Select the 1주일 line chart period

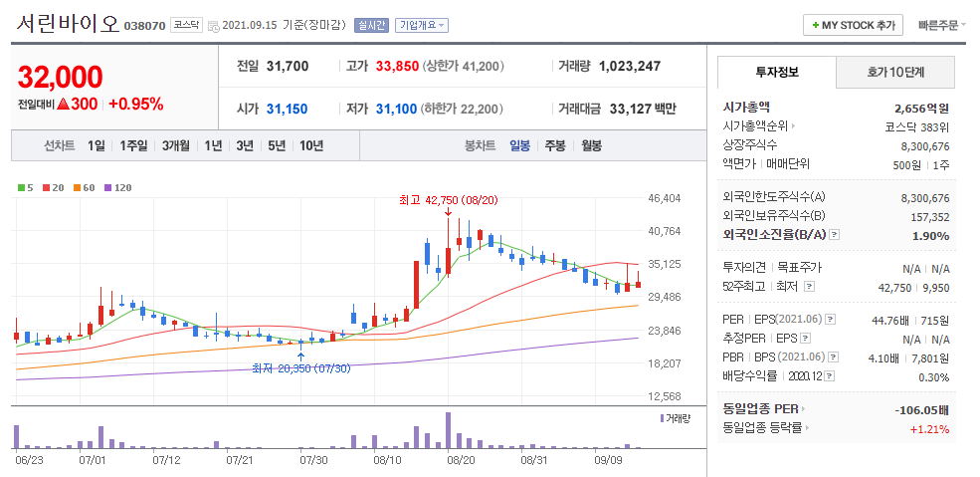click(x=133, y=145)
